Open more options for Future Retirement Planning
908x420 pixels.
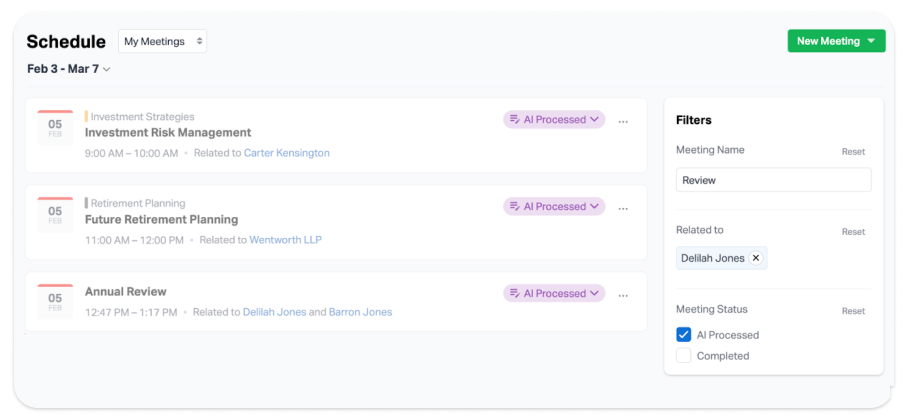pos(623,208)
